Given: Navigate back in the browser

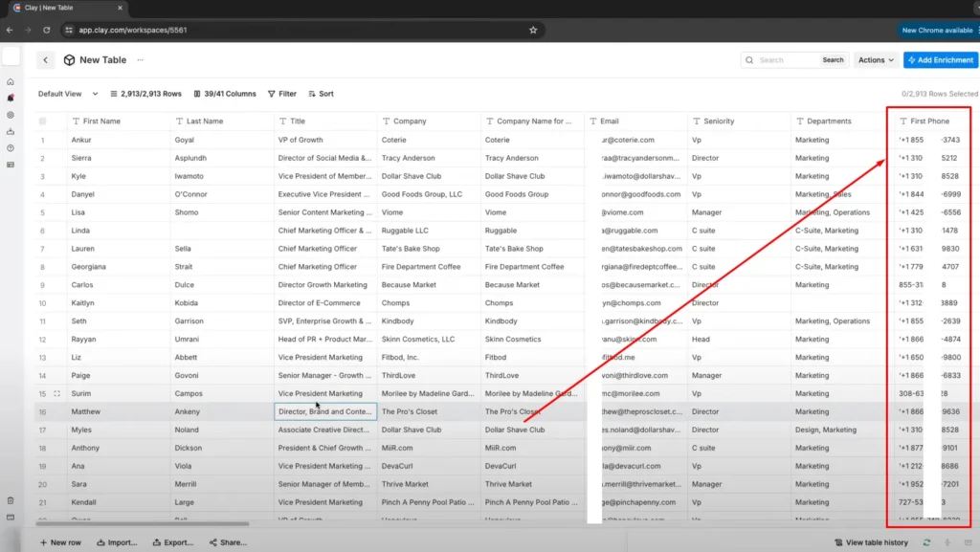Looking at the screenshot, I should click(x=10, y=30).
